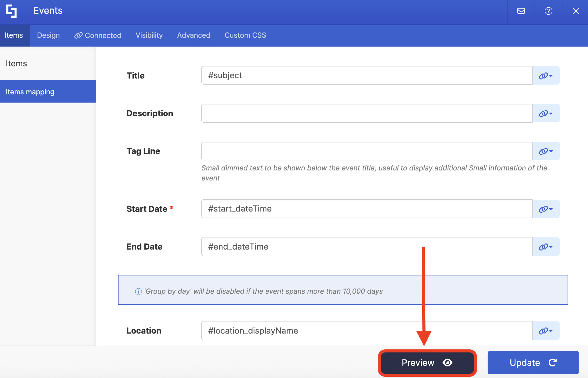Open the Connected tab with link icon
Viewport: 588px width, 378px height.
coord(98,35)
